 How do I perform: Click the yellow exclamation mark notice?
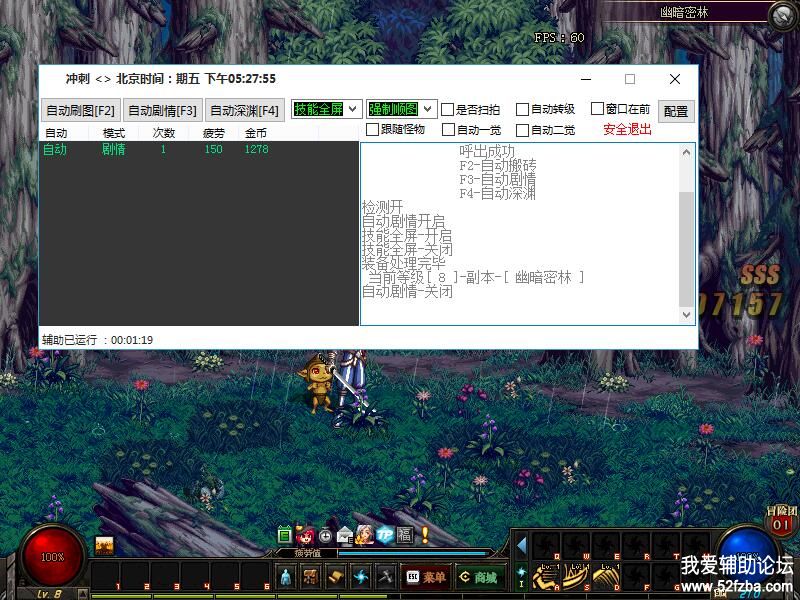point(424,535)
